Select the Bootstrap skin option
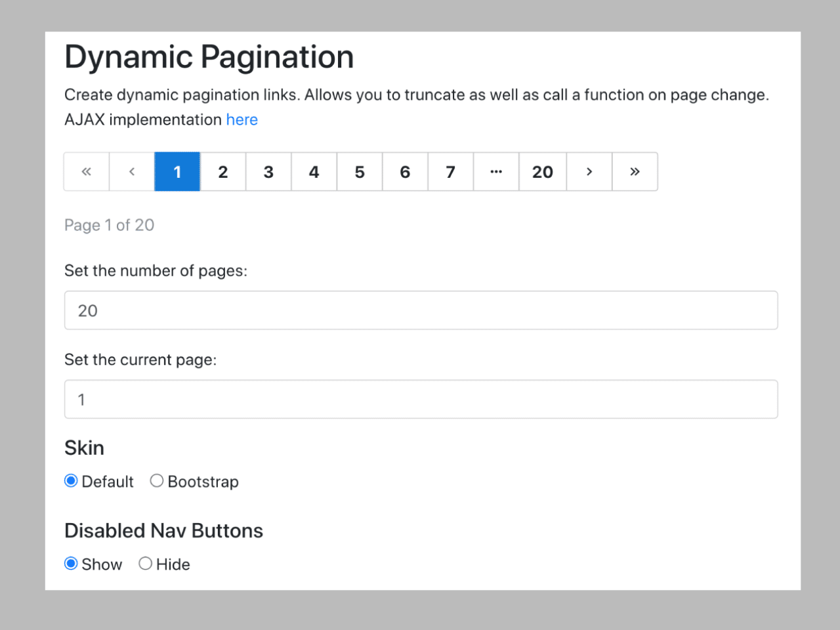840x630 pixels. tap(157, 480)
